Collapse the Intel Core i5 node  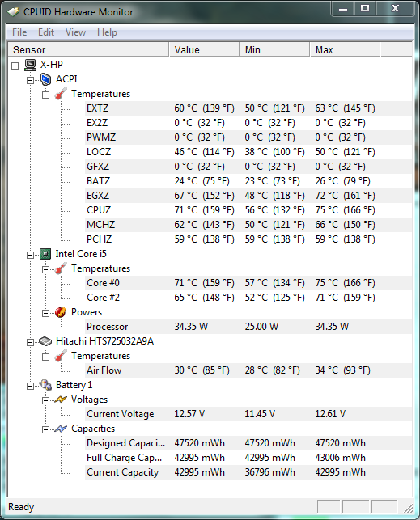(30, 255)
